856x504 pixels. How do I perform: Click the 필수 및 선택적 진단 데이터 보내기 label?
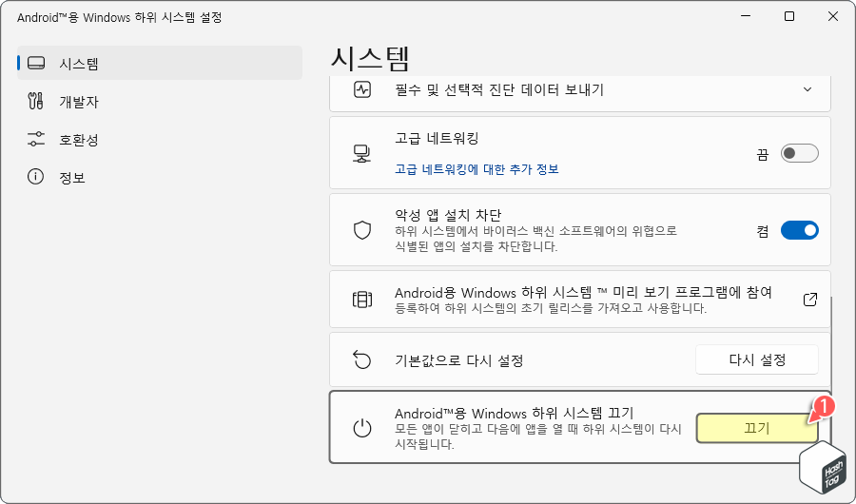tap(499, 89)
